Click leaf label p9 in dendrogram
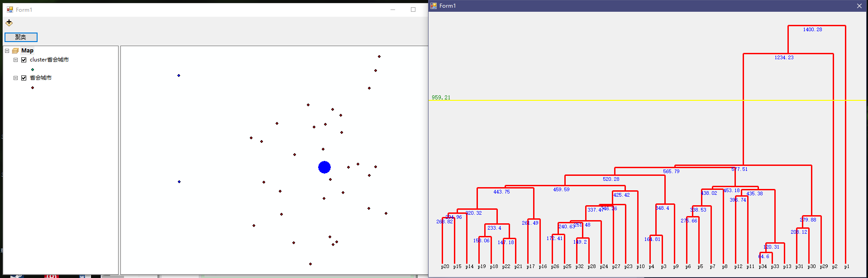 pos(676,266)
